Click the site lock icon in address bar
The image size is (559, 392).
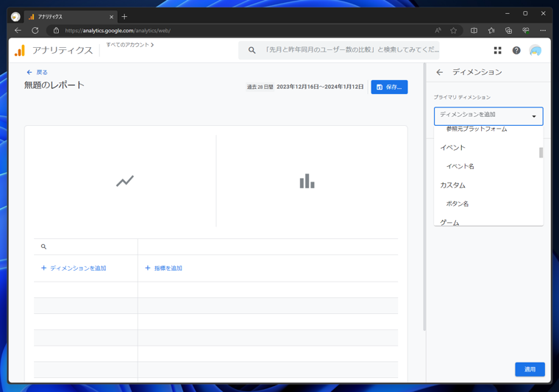click(56, 31)
